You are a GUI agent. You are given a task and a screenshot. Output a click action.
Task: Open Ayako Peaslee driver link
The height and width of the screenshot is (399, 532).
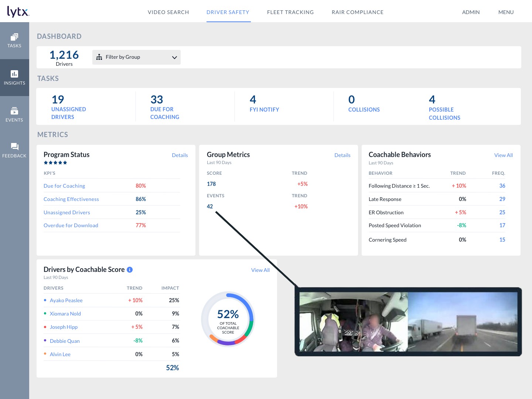click(66, 300)
